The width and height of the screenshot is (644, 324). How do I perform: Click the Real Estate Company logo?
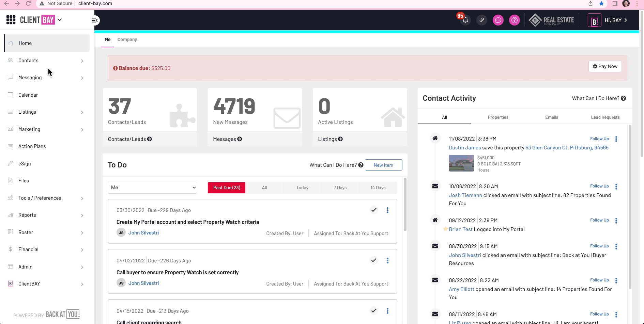pyautogui.click(x=551, y=20)
